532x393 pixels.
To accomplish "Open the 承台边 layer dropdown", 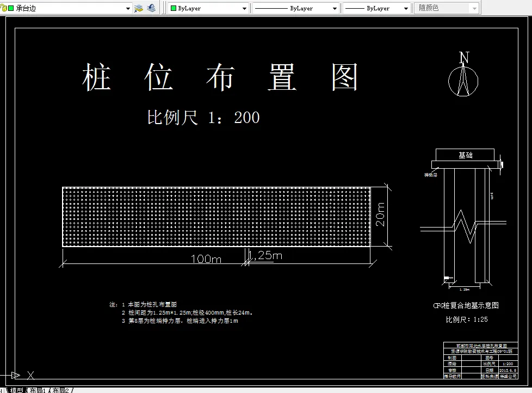I will [128, 8].
